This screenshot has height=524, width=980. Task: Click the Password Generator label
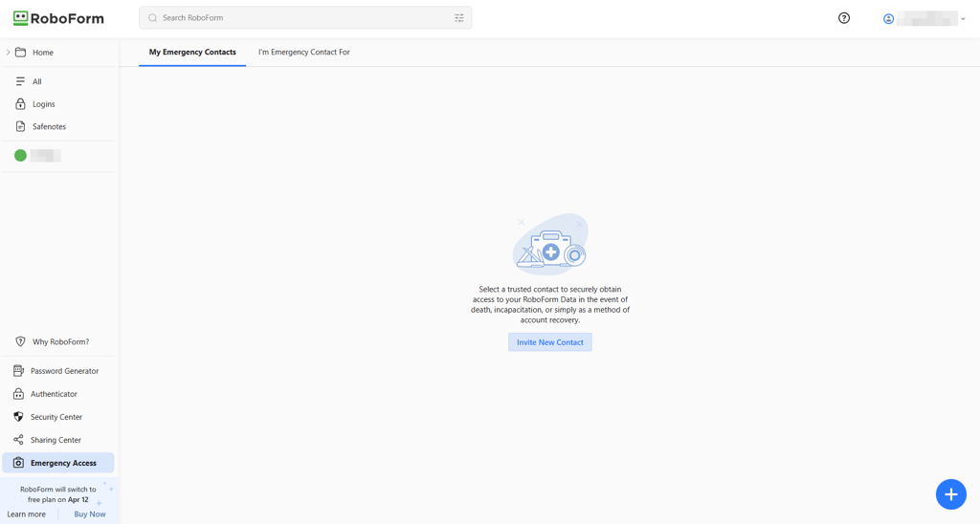tap(64, 371)
